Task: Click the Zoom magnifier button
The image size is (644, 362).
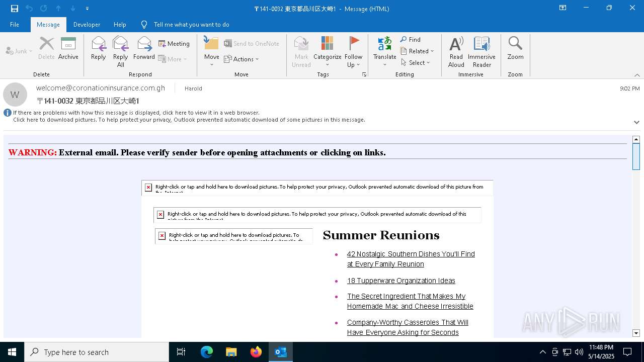Action: coord(515,48)
